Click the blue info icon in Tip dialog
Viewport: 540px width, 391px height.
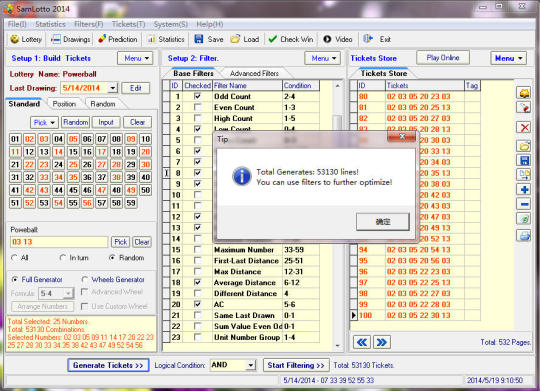point(242,176)
